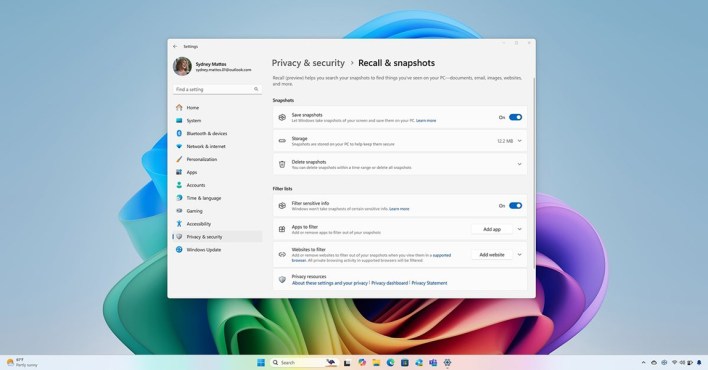Screen dimensions: 708x370
Task: Open About these settings and your privacy
Action: coord(330,283)
